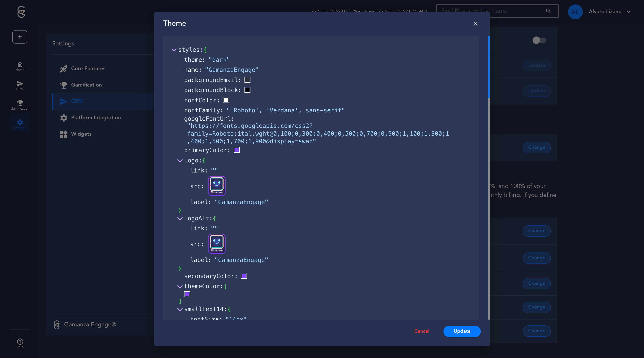
Task: Click the logo src image thumbnail
Action: coord(217,186)
